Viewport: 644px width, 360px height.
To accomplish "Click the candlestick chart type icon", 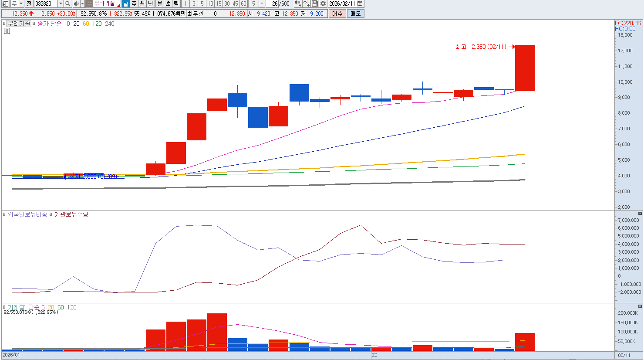I will pos(298,3).
